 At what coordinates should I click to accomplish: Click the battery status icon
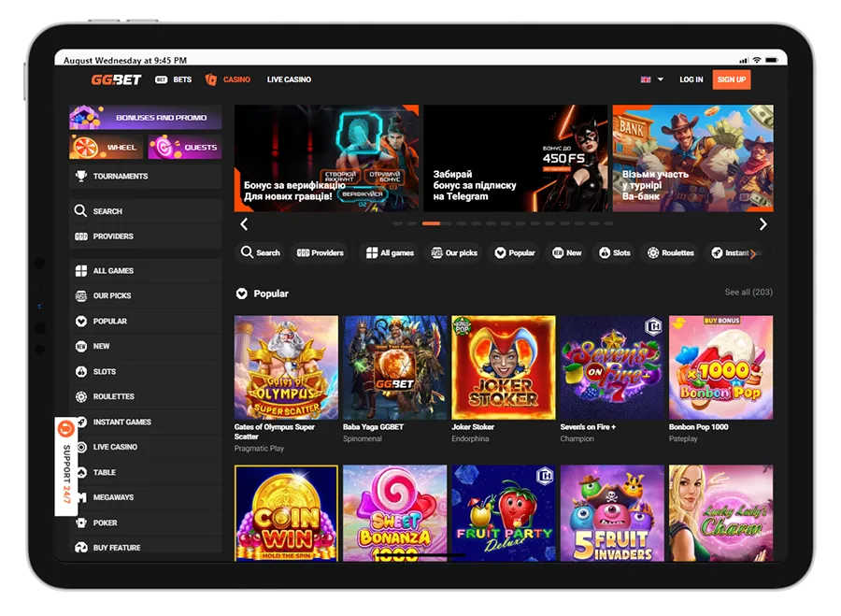tap(772, 60)
